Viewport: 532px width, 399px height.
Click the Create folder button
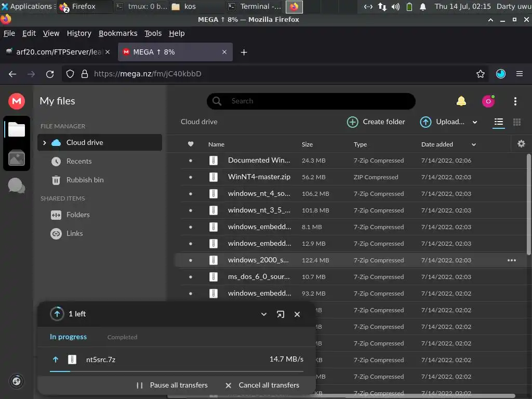click(x=376, y=122)
